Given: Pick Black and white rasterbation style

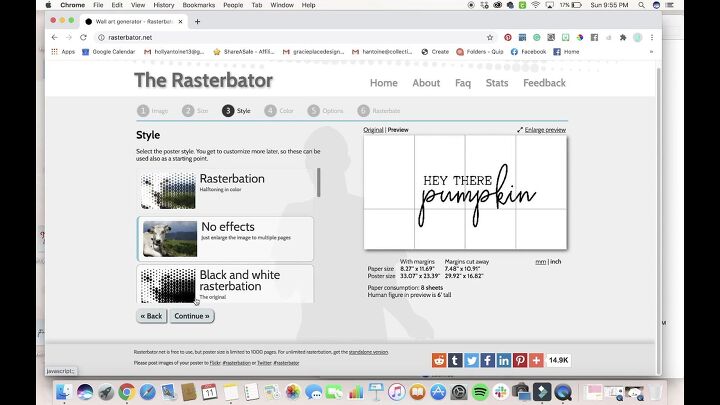Looking at the screenshot, I should [x=225, y=284].
